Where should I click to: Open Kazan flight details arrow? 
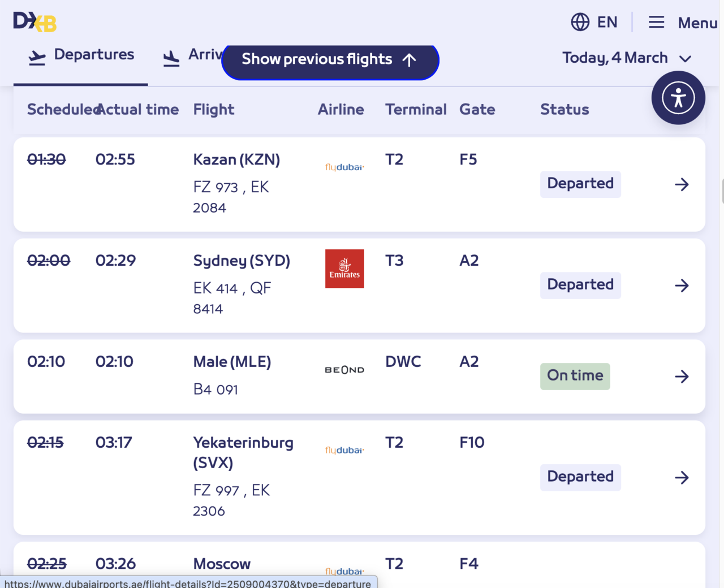pyautogui.click(x=682, y=184)
